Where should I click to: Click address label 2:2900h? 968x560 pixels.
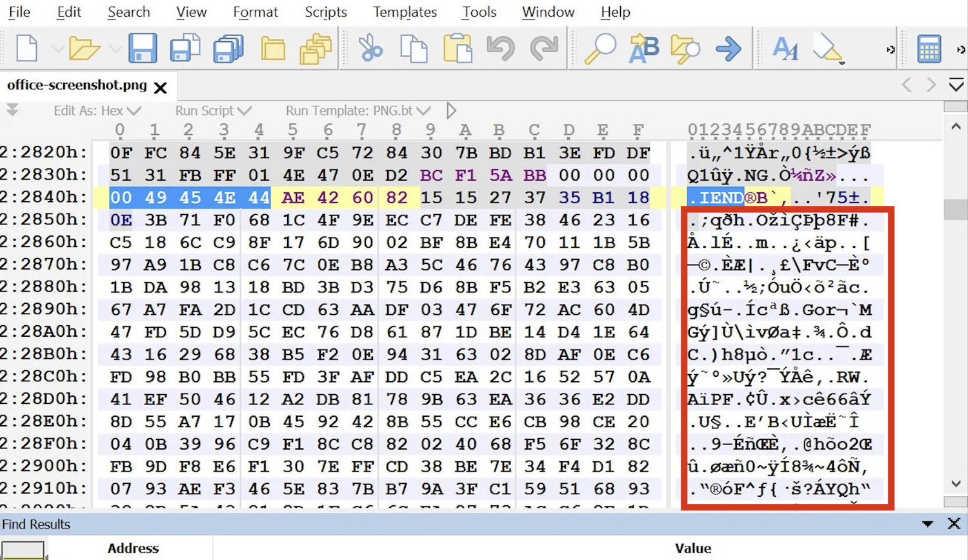(44, 466)
